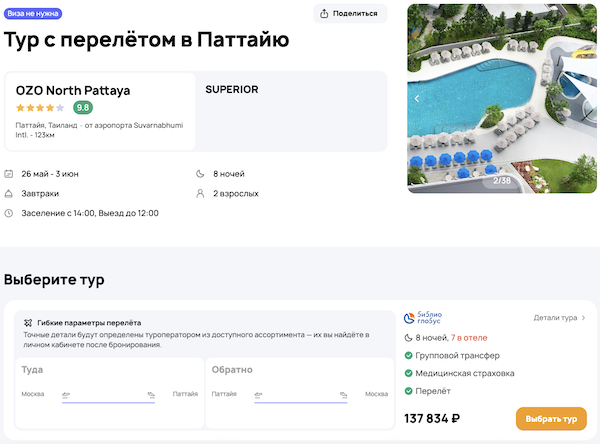This screenshot has height=444, width=600.
Task: Click the Групповой трансфер checkmark
Action: pyautogui.click(x=409, y=355)
